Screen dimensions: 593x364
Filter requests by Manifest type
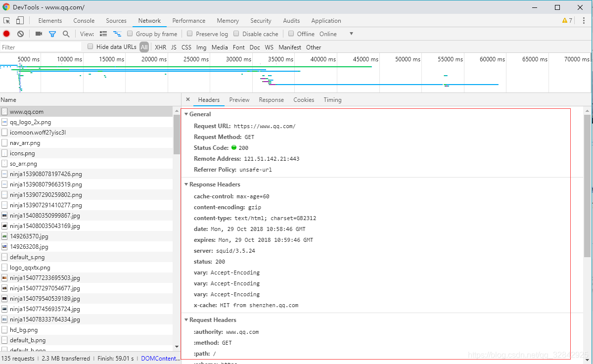coord(290,47)
